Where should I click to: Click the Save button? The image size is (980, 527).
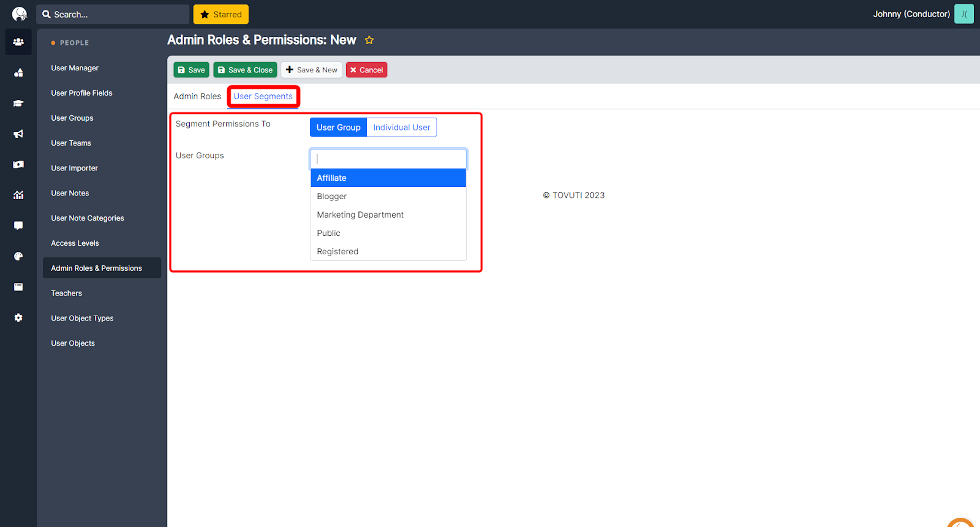click(x=191, y=70)
